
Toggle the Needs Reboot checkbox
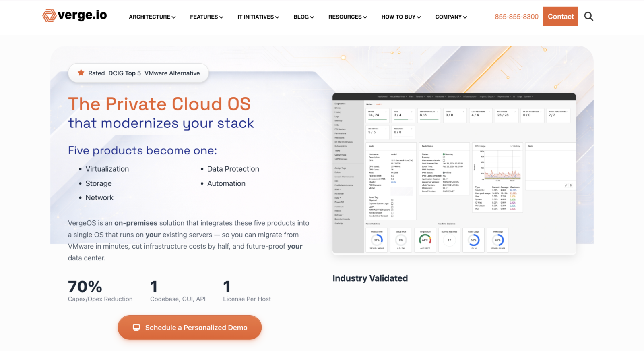pos(392,213)
